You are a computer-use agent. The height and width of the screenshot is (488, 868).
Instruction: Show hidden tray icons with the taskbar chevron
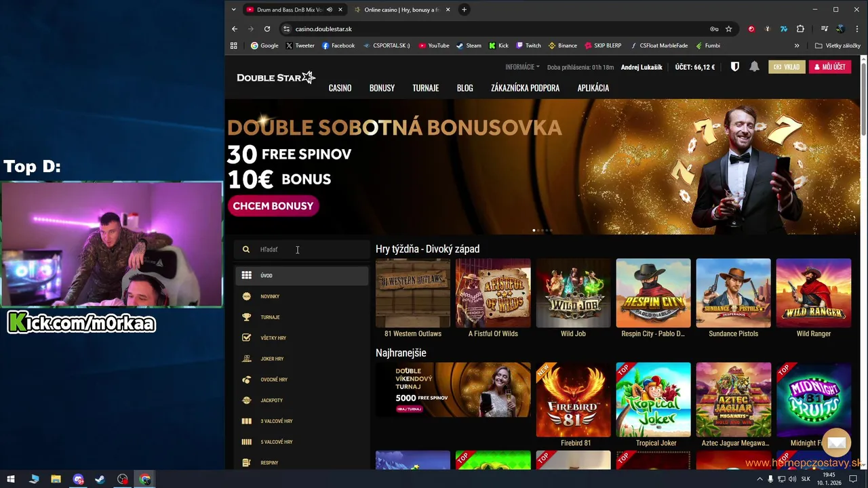pyautogui.click(x=759, y=479)
